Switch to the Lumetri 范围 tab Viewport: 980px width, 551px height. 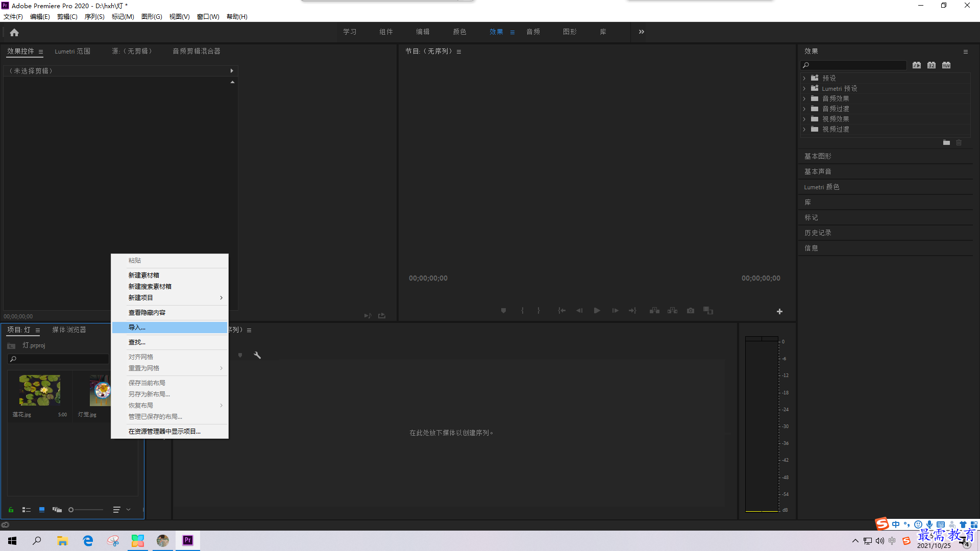(x=72, y=52)
